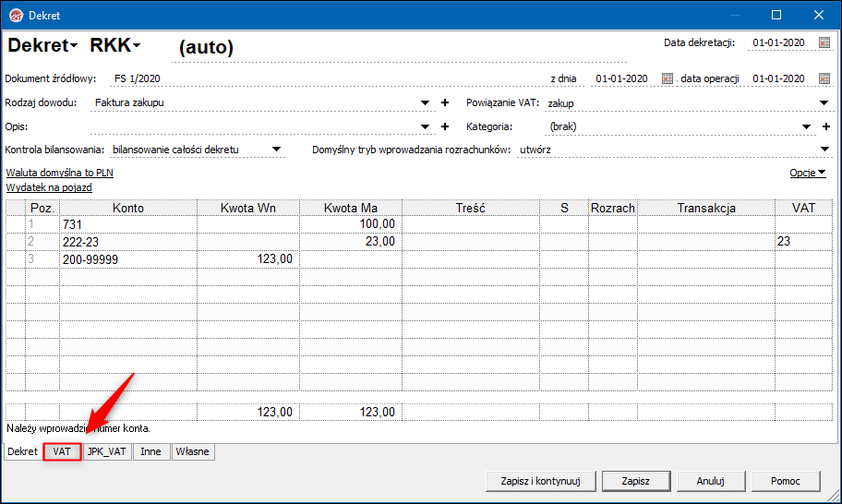This screenshot has width=842, height=504.
Task: Add new Rodzaj dowodu with plus icon
Action: point(445,102)
